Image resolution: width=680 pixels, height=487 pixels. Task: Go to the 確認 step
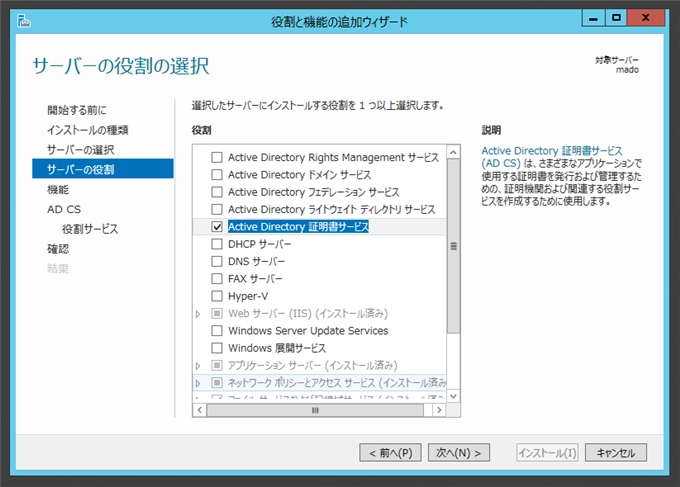(x=58, y=248)
